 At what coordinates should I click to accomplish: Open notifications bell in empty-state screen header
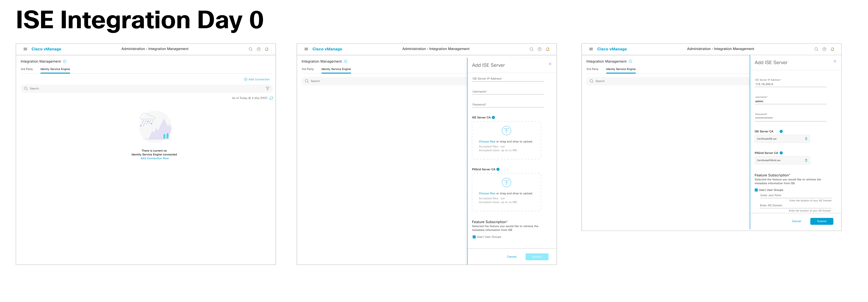click(267, 49)
